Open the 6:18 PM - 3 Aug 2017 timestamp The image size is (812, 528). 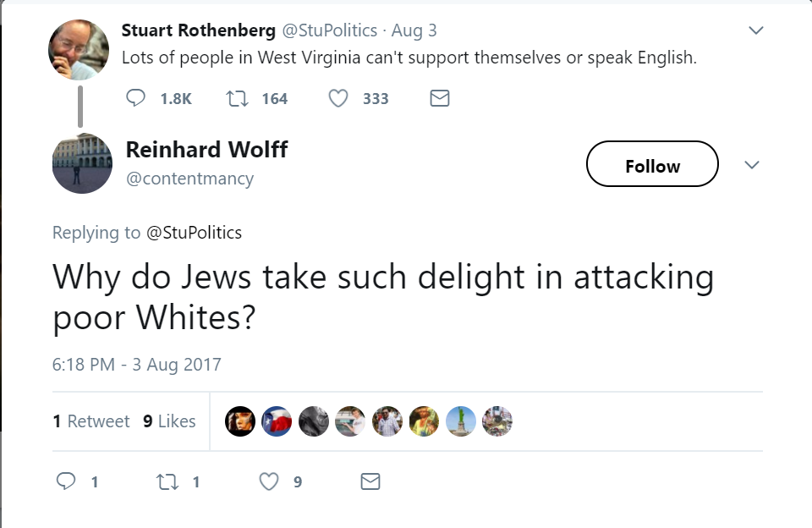[137, 365]
